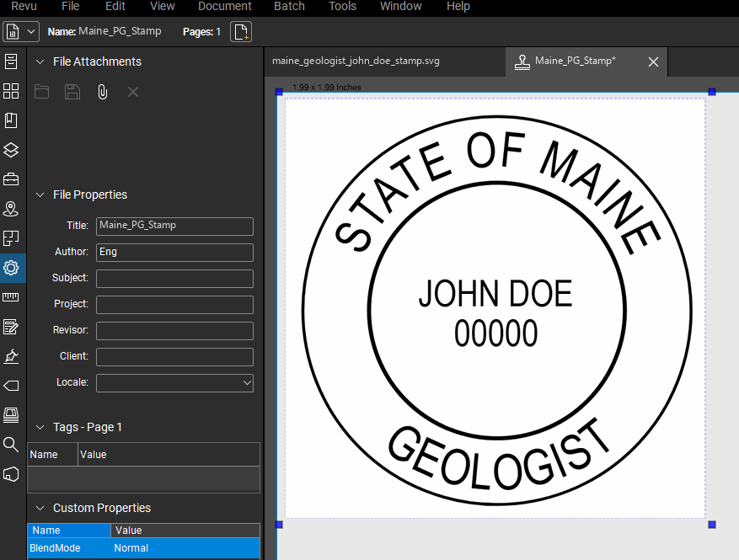Click the document file icon in the toolbar

[x=13, y=32]
